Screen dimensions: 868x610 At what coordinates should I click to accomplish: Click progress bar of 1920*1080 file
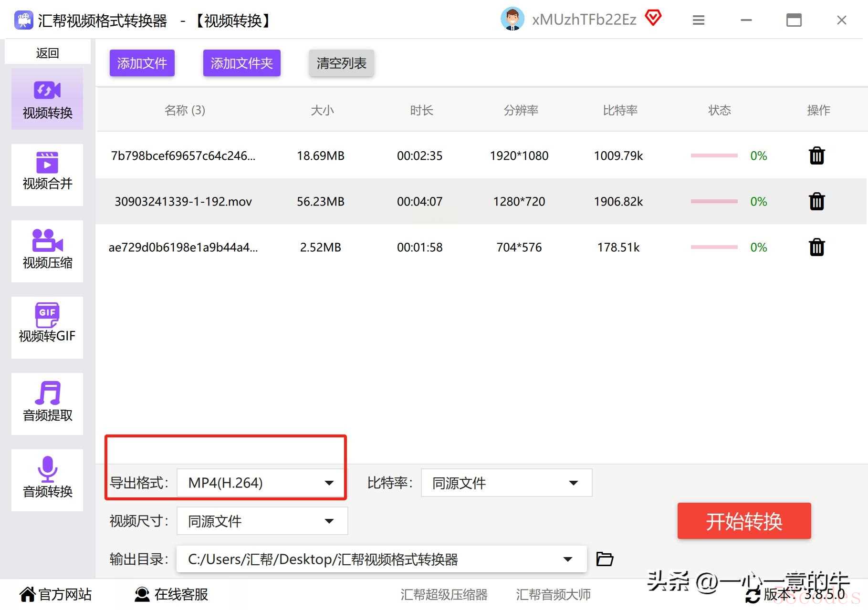click(714, 155)
